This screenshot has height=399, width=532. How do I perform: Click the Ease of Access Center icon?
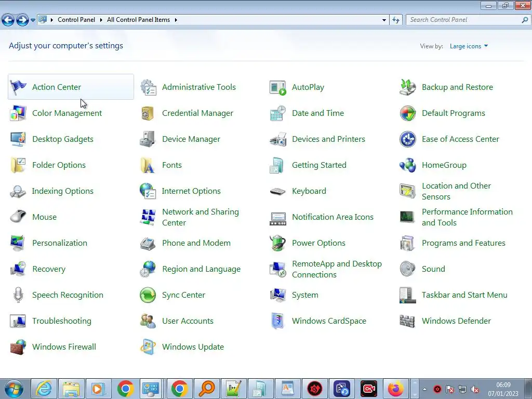tap(407, 139)
